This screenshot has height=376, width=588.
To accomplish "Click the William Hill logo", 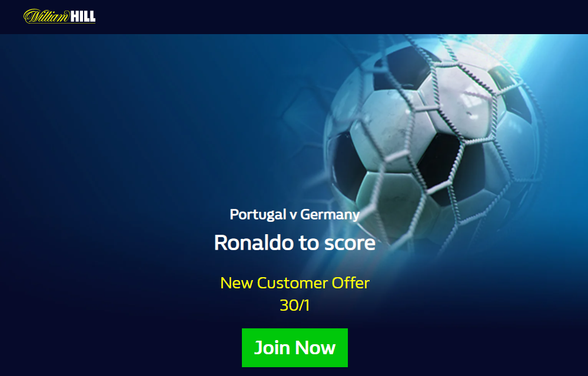I will click(59, 16).
